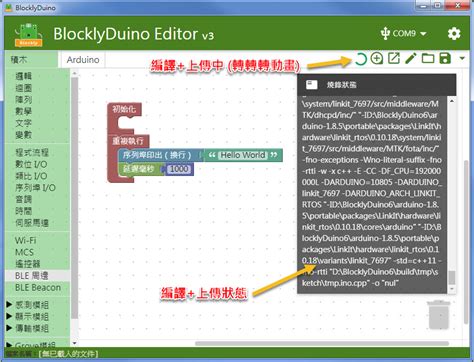Click the 1000 number value field
This screenshot has width=474, height=362.
pos(179,169)
